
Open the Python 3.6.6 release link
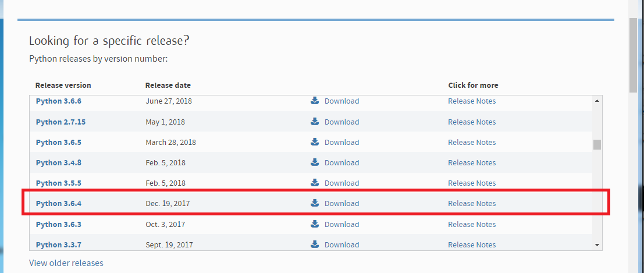point(59,101)
